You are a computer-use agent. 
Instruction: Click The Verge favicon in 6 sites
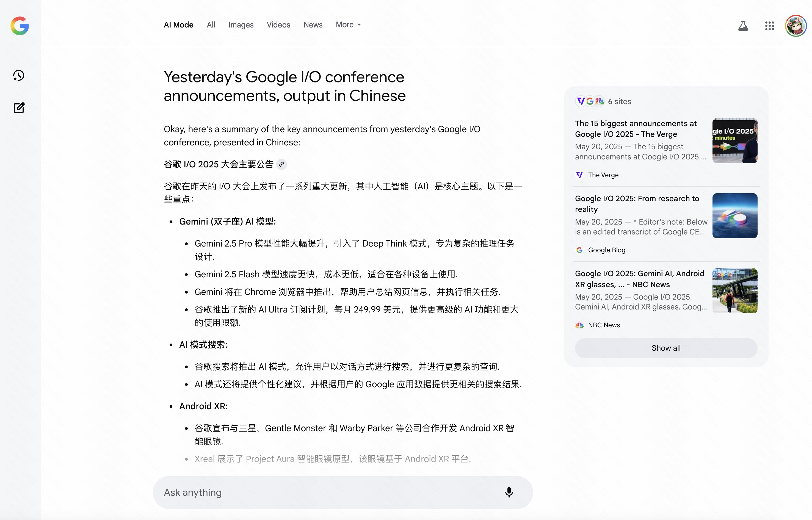(581, 101)
